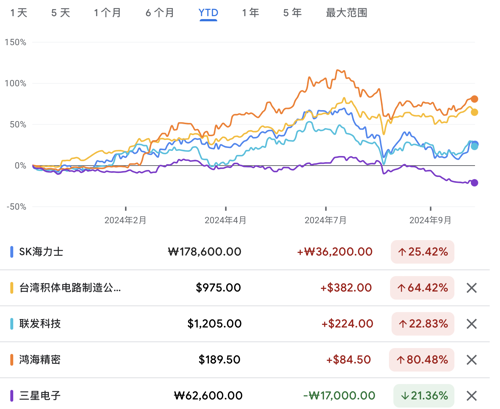Click the ₩178,600.00 price value
Viewport: 500px width, 409px height.
click(x=204, y=252)
